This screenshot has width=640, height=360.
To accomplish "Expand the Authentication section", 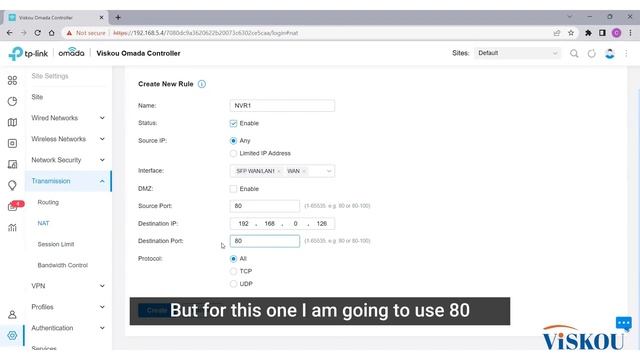I will tap(68, 328).
